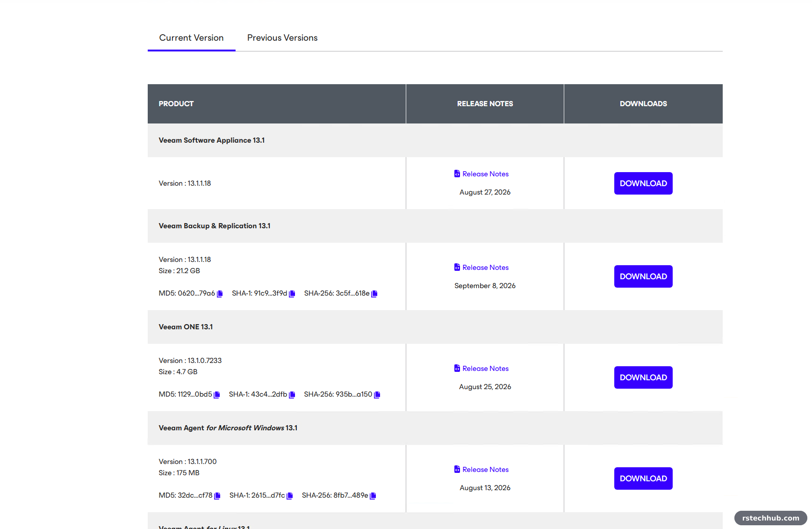Select the Veeam Agent for Microsoft Windows heading
Image resolution: width=812 pixels, height=529 pixels.
(228, 428)
